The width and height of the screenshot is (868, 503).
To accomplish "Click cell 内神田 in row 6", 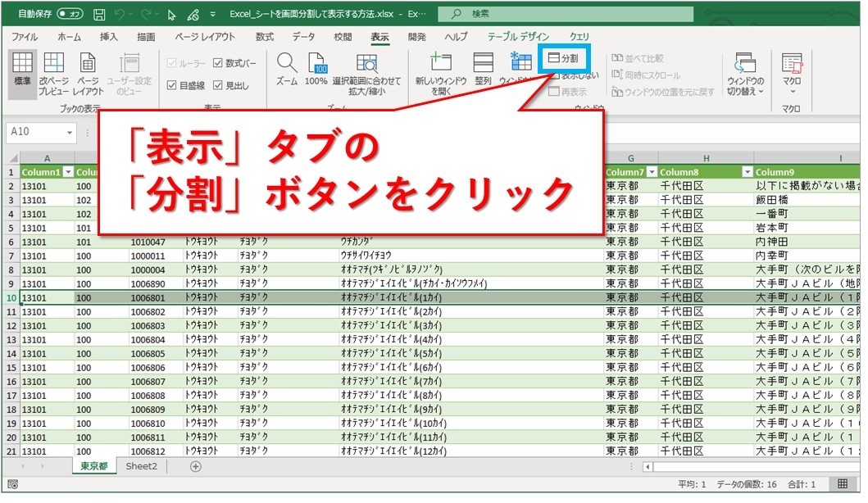I will 807,242.
